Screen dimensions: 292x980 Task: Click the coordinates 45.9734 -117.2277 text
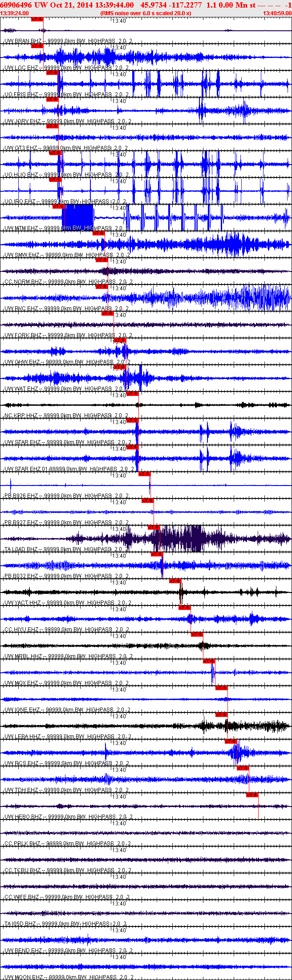pos(171,5)
